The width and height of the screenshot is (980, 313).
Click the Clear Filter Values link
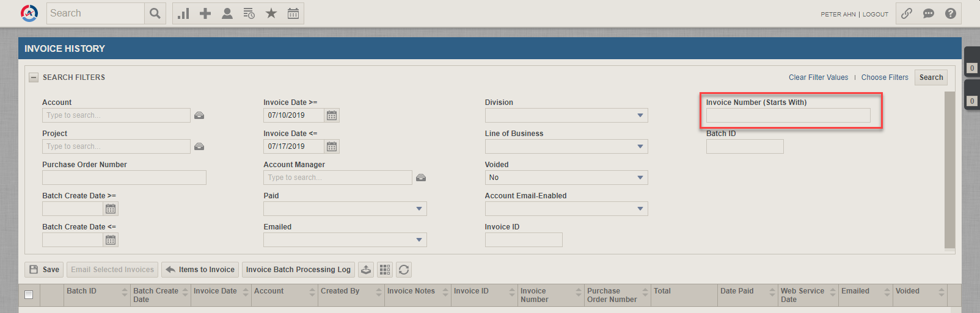[x=818, y=77]
